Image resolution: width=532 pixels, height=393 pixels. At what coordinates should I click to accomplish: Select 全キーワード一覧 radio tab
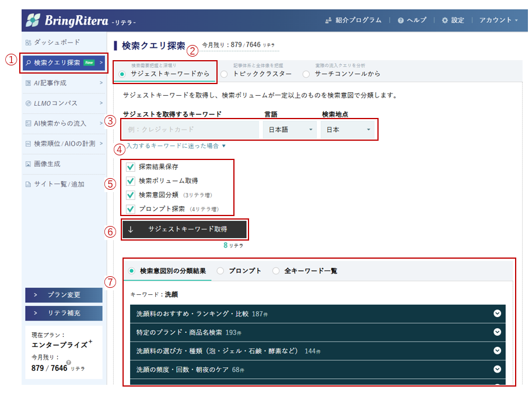pos(276,271)
